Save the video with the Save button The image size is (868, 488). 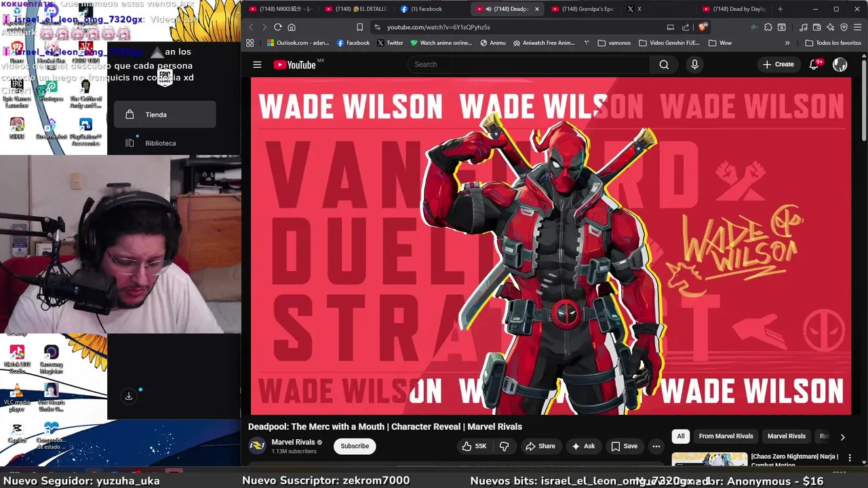tap(624, 446)
